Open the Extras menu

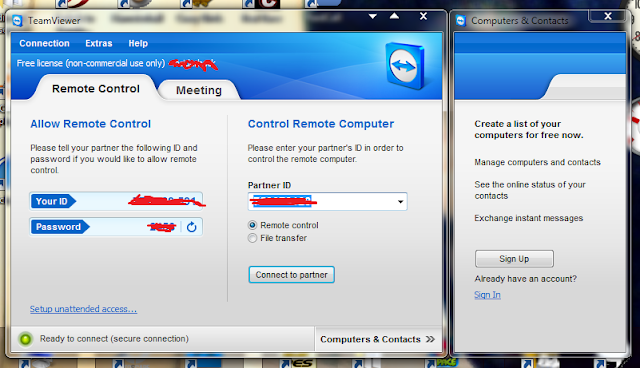click(98, 43)
